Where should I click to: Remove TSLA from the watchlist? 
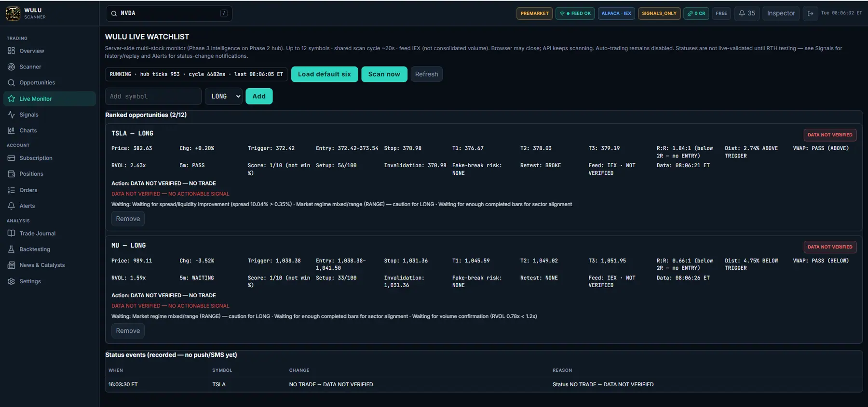pyautogui.click(x=128, y=219)
